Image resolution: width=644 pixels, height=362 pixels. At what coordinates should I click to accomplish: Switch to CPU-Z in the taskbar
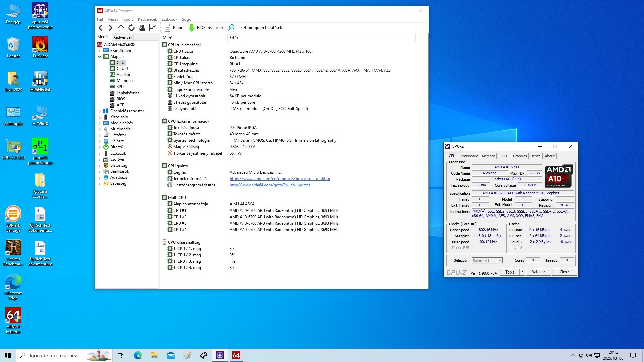[x=220, y=355]
